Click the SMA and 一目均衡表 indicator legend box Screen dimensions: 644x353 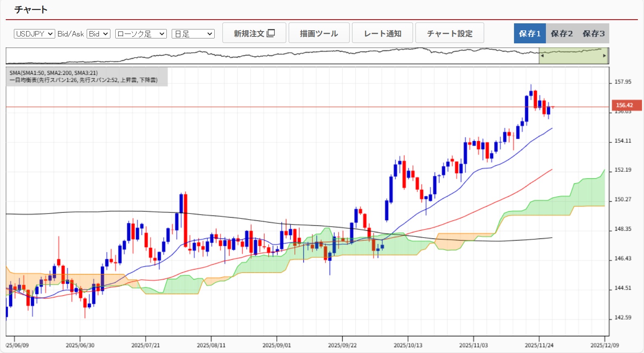87,76
